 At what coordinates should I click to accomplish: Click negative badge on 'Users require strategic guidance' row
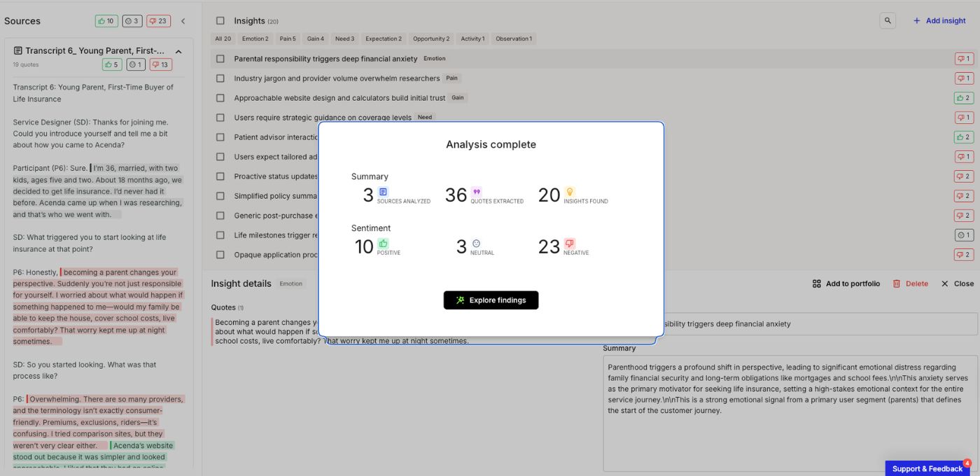tap(964, 118)
